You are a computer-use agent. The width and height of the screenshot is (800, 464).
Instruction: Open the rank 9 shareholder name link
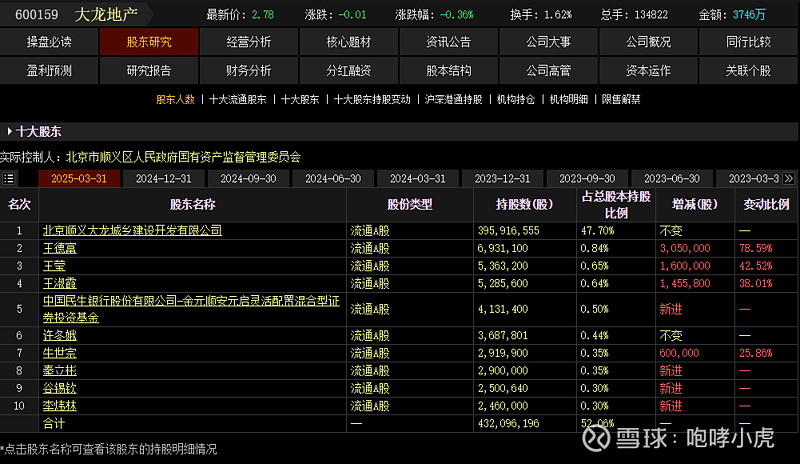[x=60, y=388]
